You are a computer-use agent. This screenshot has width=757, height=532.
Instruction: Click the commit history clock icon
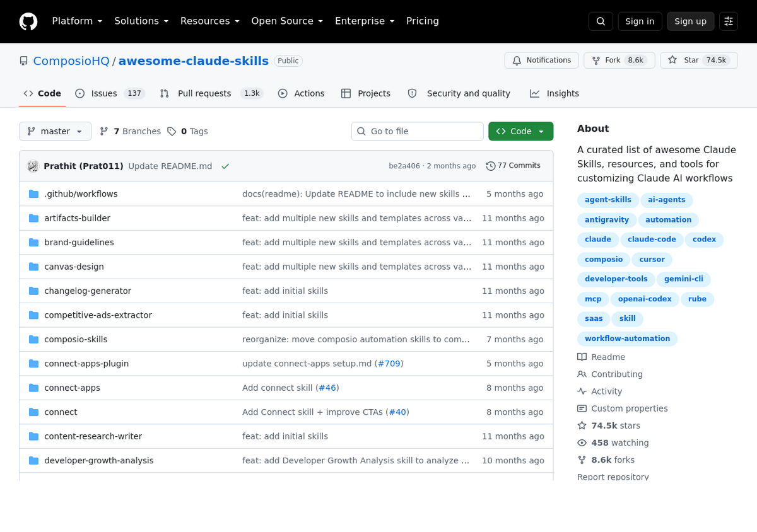coord(490,166)
